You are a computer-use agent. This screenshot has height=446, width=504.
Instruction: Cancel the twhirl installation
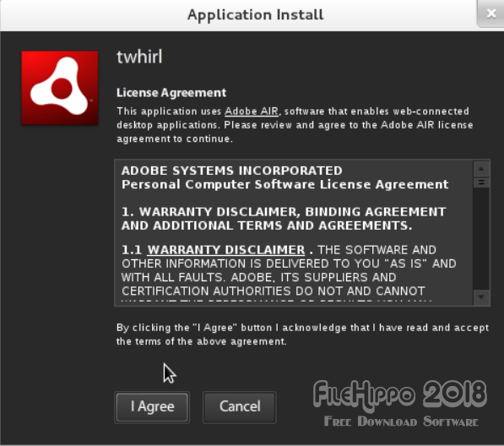coord(240,407)
